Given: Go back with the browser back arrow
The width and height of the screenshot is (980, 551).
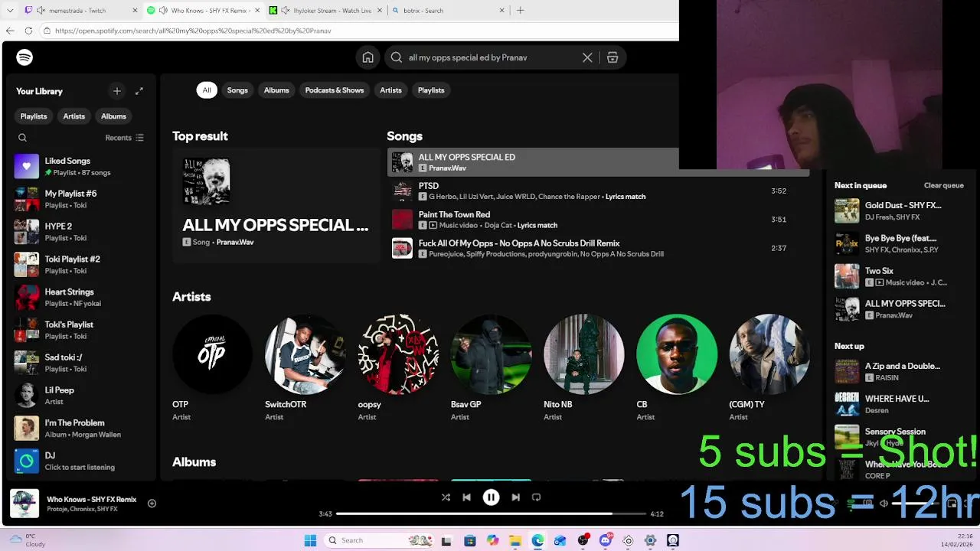Looking at the screenshot, I should tap(10, 31).
